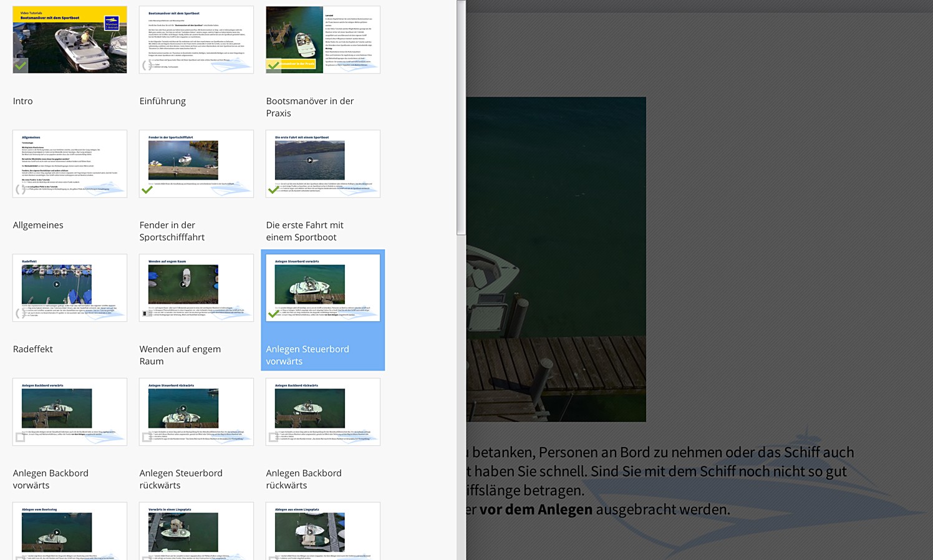The width and height of the screenshot is (933, 560).
Task: Click the 'Anlegen Steuerbord rückwärts' label
Action: point(181,480)
